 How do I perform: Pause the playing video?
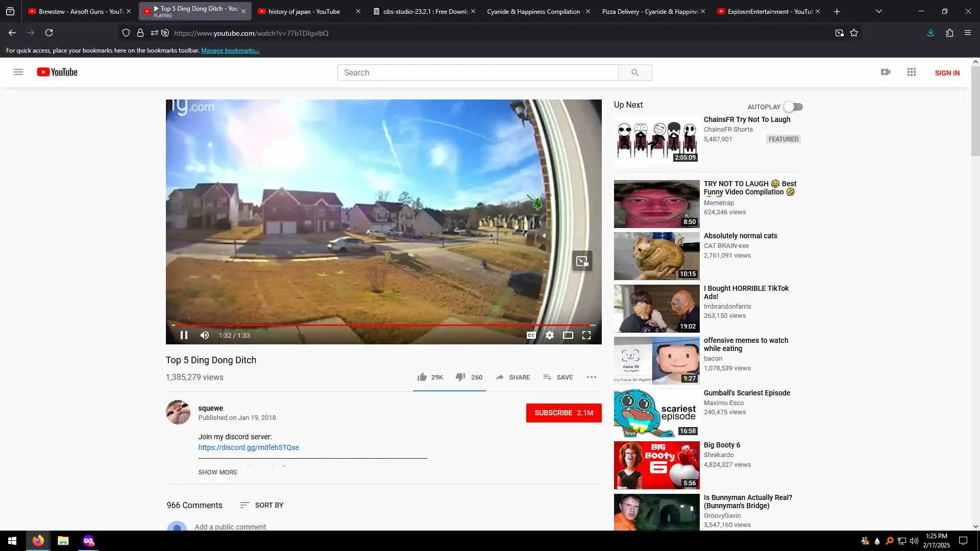coord(184,335)
